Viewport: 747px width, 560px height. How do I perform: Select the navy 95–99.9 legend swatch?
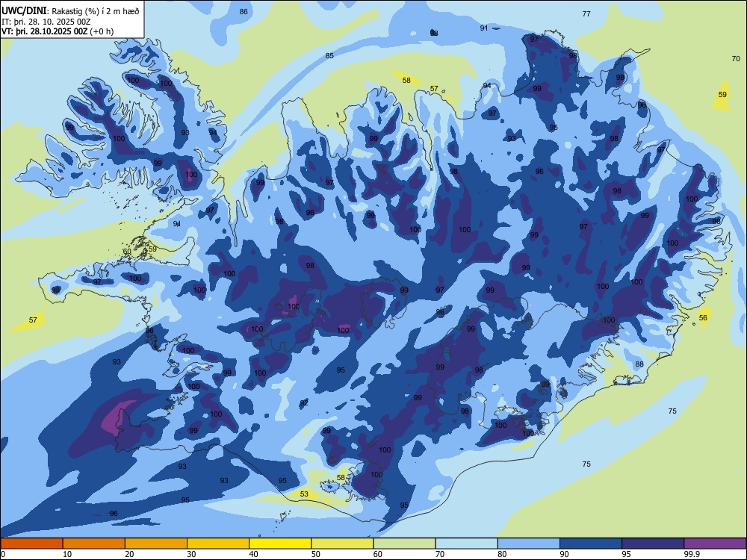[x=653, y=544]
